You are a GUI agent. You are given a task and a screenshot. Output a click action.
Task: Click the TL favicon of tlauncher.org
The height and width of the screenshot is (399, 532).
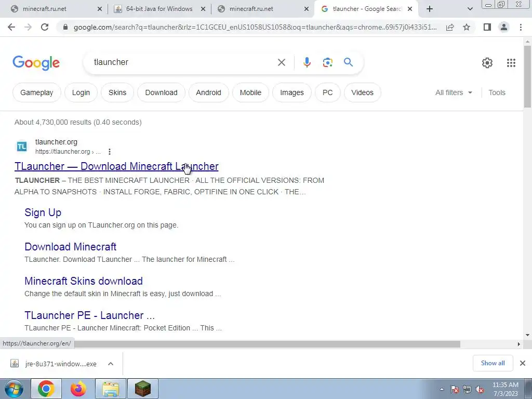(22, 147)
